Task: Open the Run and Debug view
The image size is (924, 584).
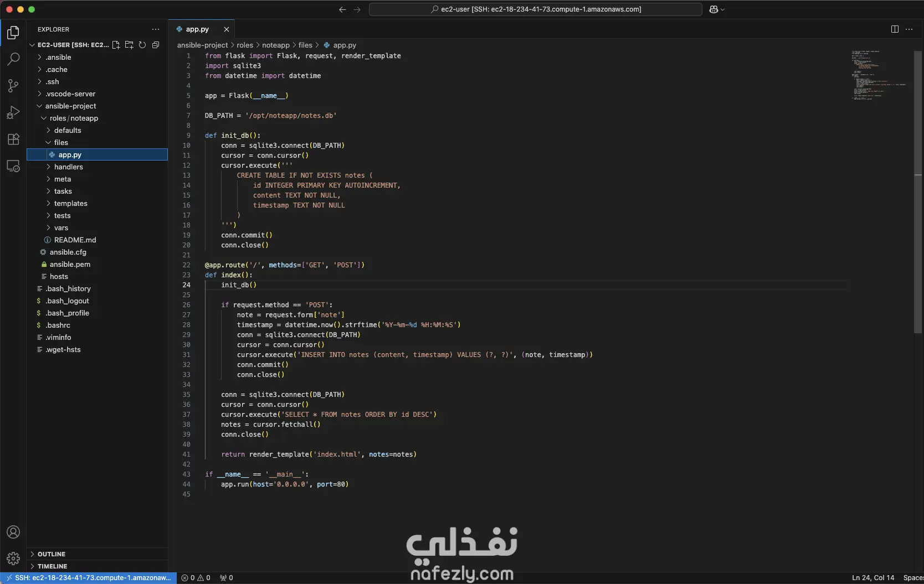Action: pos(13,112)
